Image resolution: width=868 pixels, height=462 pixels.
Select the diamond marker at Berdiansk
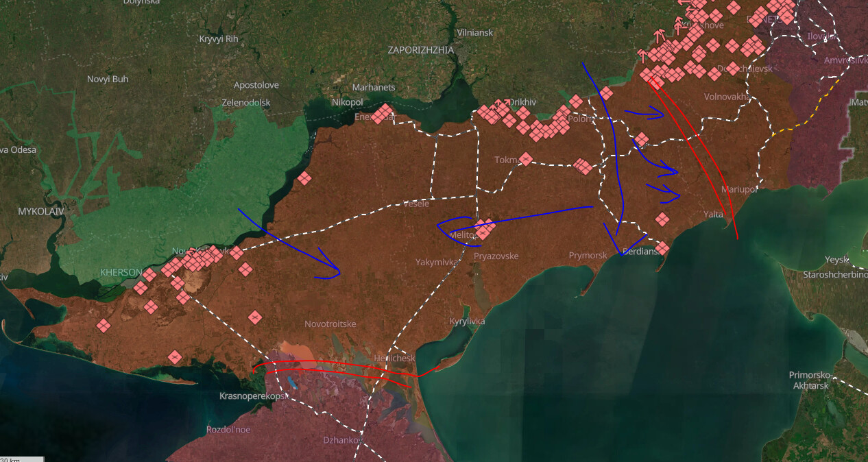click(662, 248)
